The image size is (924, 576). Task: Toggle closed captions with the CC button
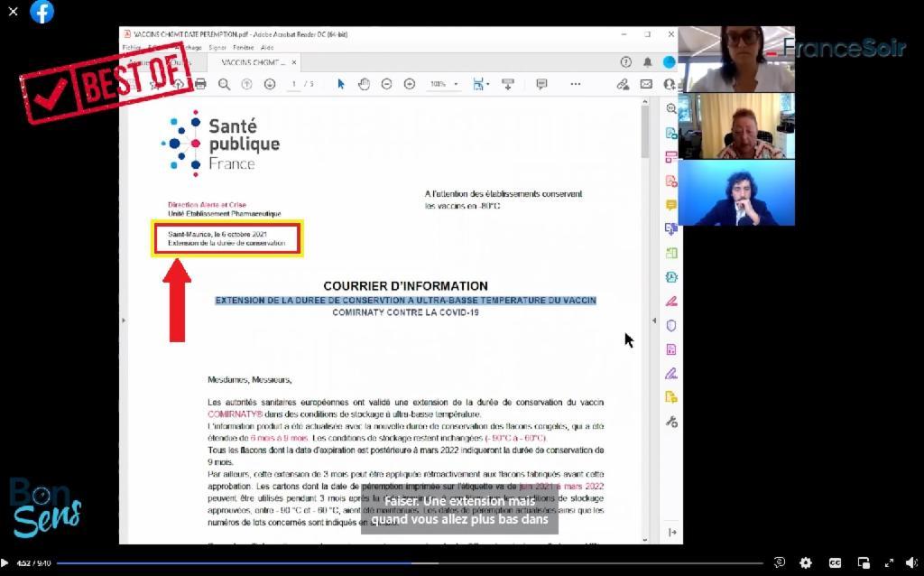point(835,563)
